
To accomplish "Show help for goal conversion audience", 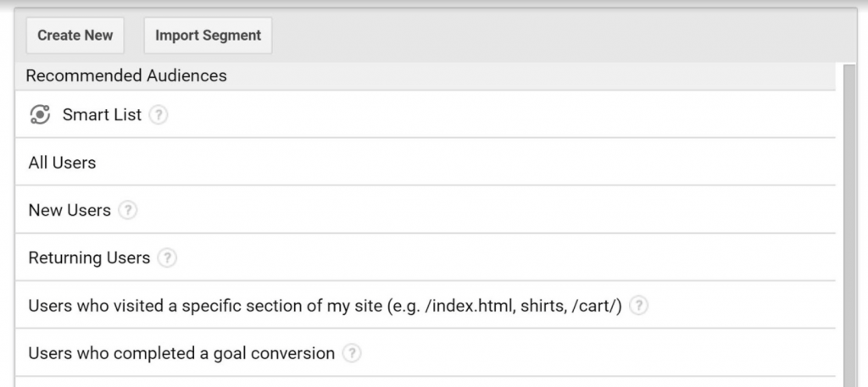I will pyautogui.click(x=352, y=353).
